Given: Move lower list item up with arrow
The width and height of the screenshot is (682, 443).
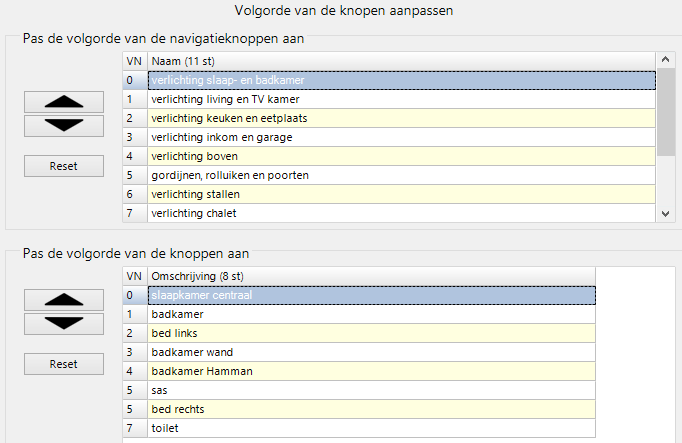Looking at the screenshot, I should 64,300.
